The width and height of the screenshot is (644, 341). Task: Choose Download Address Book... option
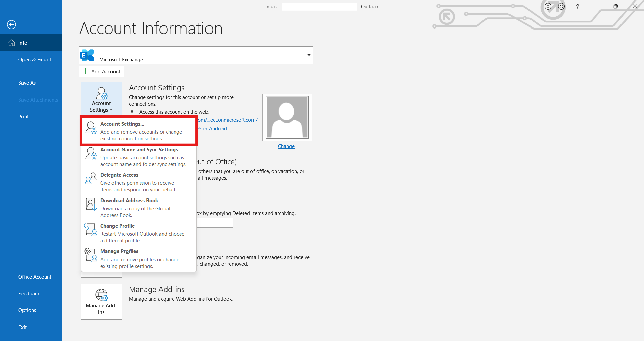pos(139,208)
